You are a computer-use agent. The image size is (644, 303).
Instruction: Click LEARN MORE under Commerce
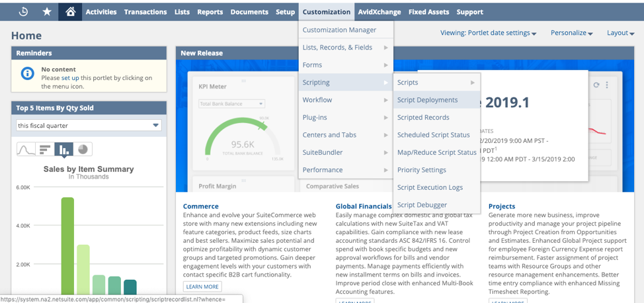(x=202, y=286)
